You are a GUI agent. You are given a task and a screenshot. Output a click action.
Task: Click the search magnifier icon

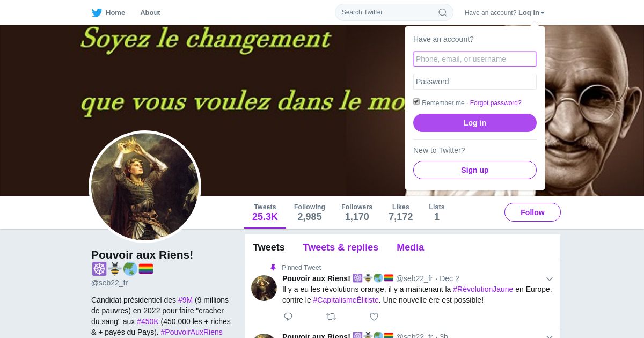click(x=443, y=12)
